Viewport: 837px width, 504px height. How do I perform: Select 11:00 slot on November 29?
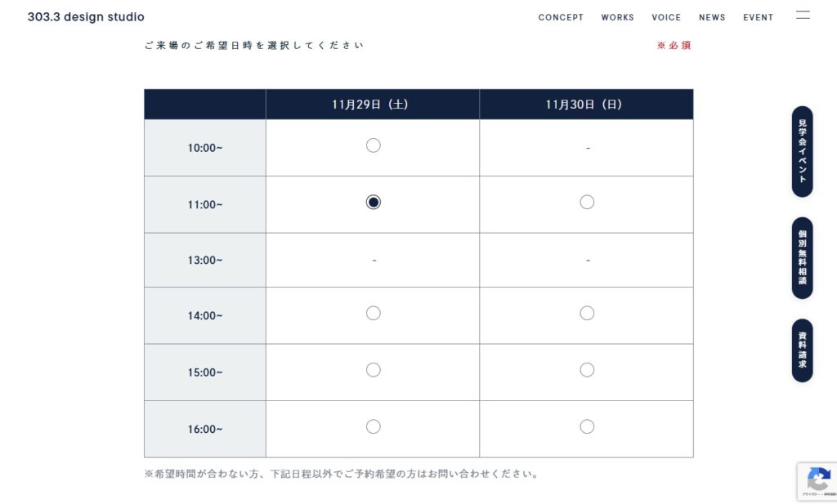click(374, 202)
